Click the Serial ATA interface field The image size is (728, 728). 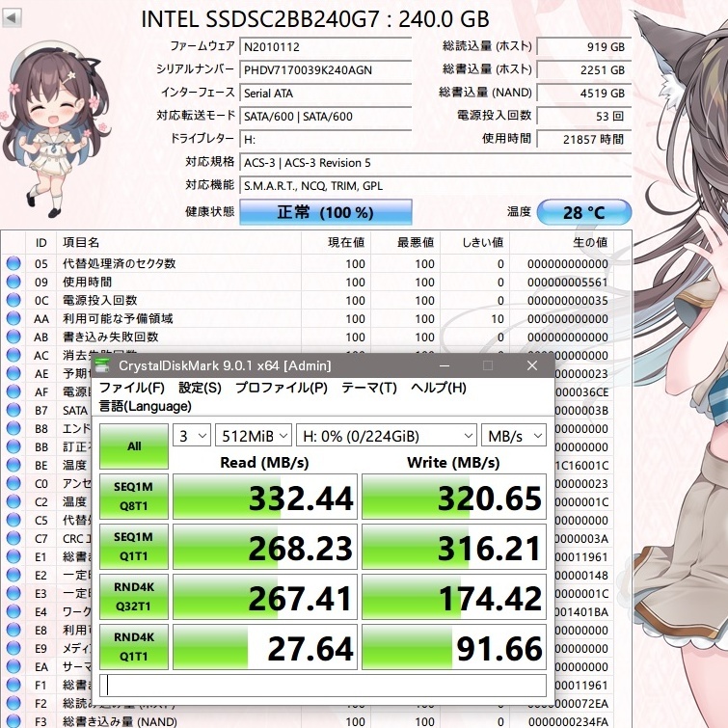(x=326, y=93)
